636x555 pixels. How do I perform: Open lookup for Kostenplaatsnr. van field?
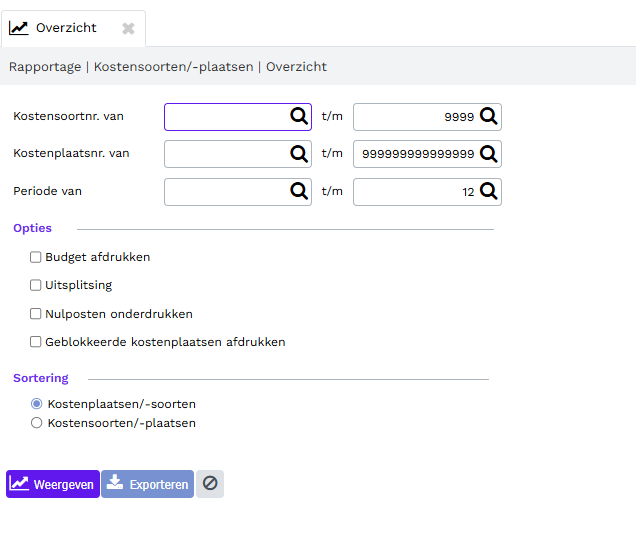click(299, 154)
